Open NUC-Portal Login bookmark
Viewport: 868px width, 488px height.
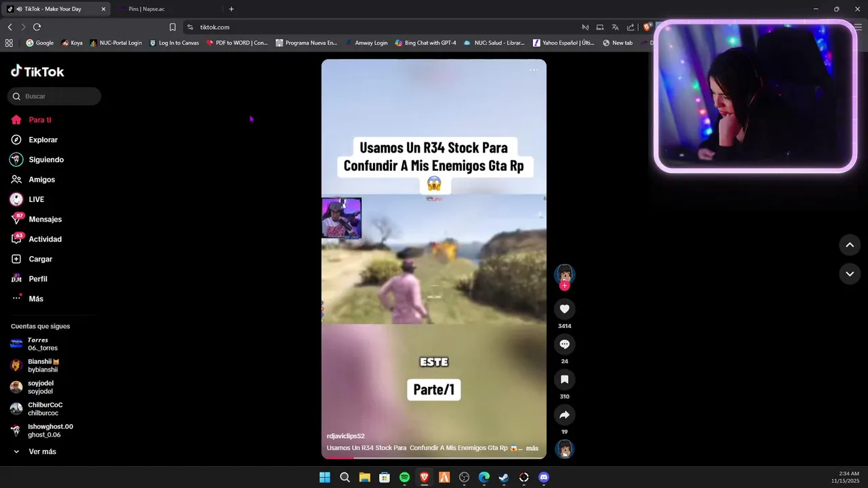pyautogui.click(x=116, y=43)
